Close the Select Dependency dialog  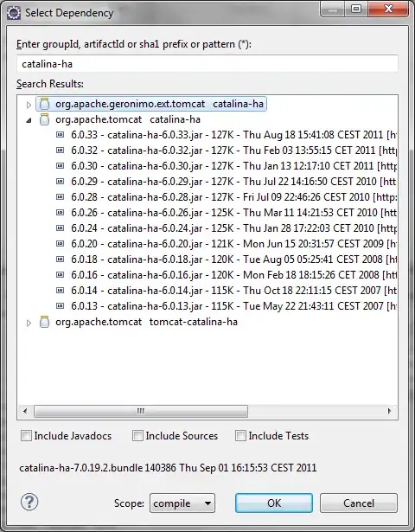tap(388, 10)
